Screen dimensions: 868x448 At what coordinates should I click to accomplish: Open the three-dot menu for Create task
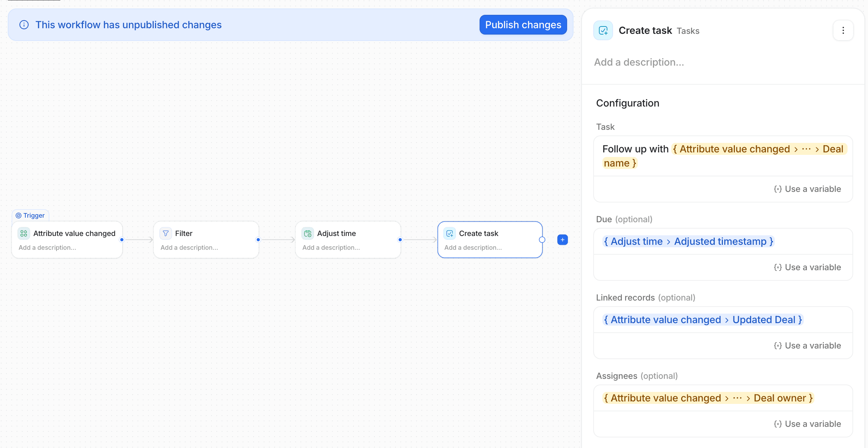coord(843,31)
